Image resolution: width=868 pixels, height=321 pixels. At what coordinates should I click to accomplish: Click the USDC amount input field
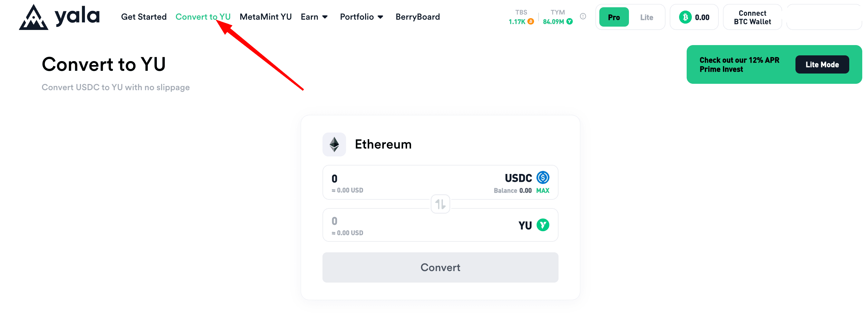tap(440, 182)
